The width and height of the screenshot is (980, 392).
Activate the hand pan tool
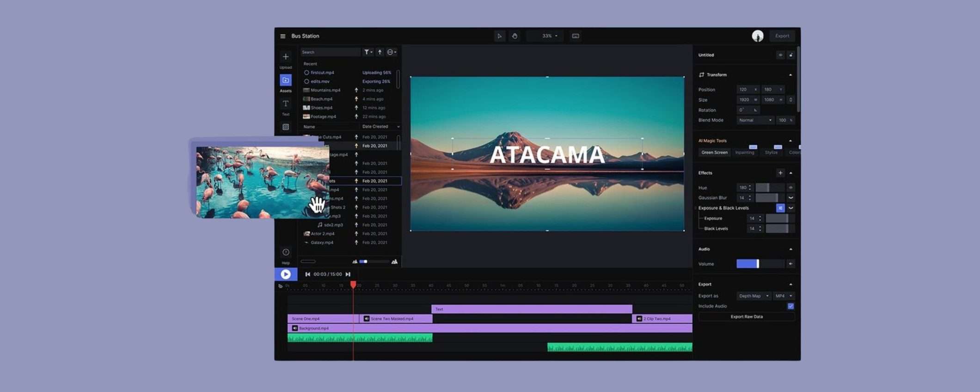(514, 36)
